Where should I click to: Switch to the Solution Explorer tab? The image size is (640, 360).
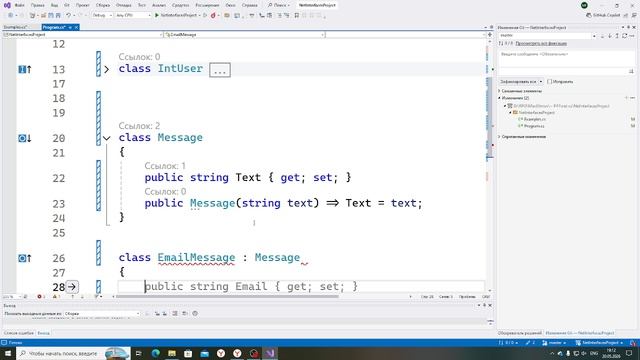click(x=520, y=333)
